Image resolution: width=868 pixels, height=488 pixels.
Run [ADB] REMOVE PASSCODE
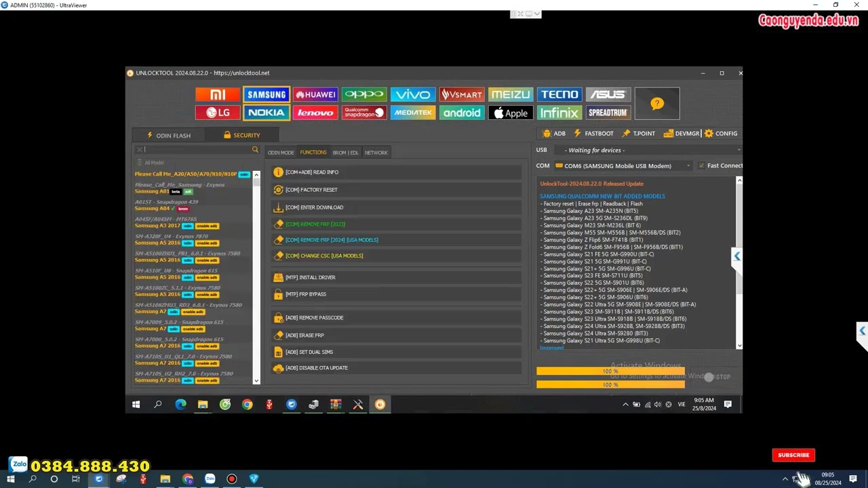point(397,318)
